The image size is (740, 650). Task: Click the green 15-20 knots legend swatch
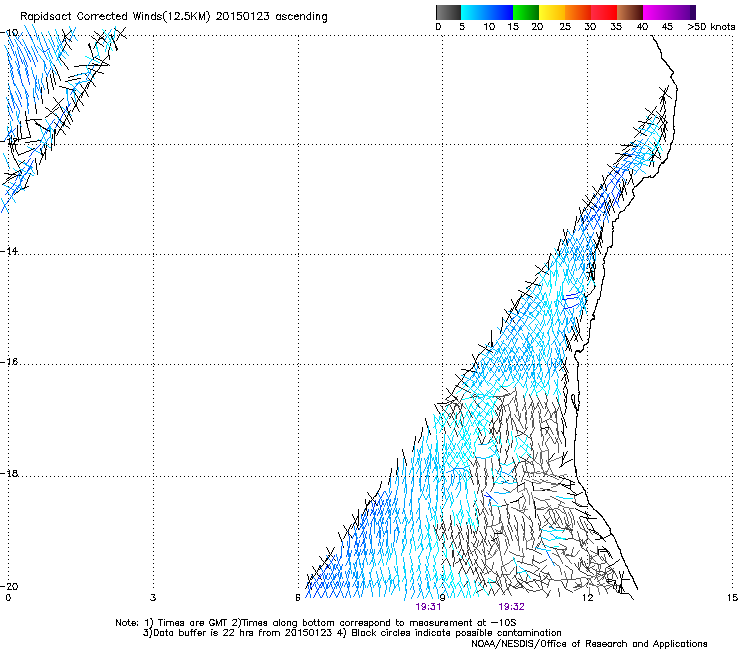point(526,12)
